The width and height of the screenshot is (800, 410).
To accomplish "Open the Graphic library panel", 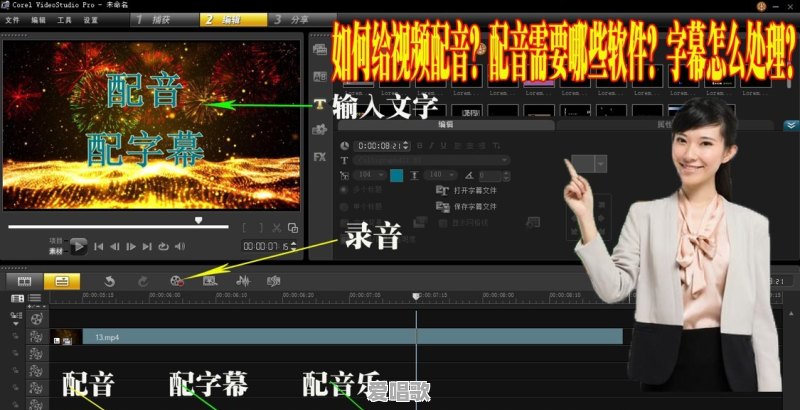I will 320,130.
